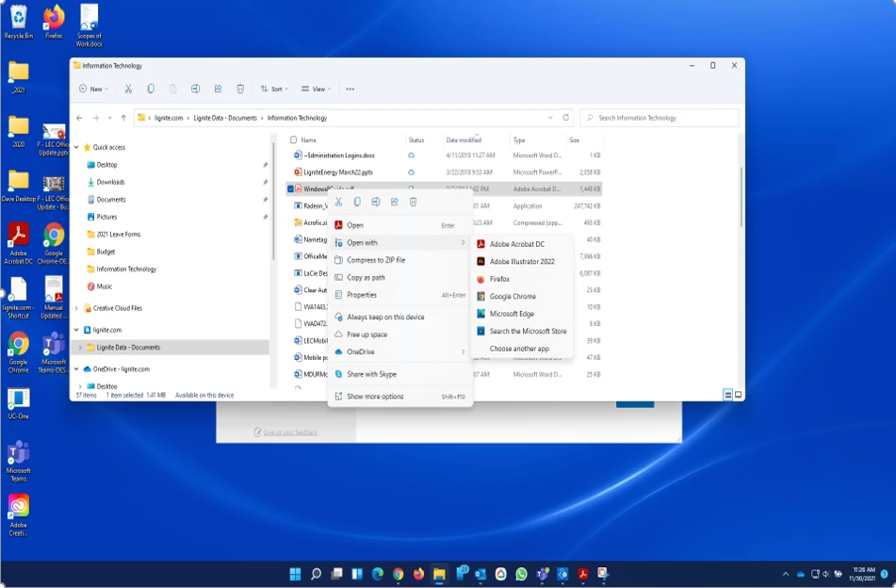Click the Search Information Technology field
The height and width of the screenshot is (588, 896).
660,118
